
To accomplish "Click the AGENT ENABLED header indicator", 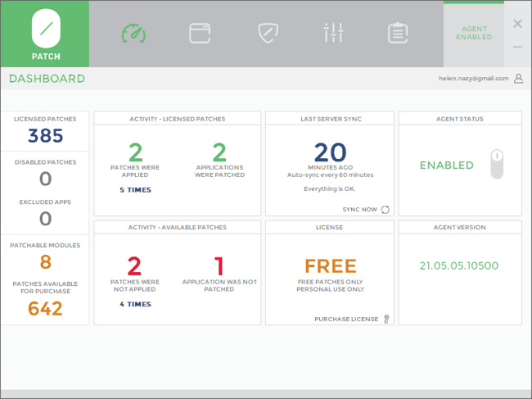I will tap(474, 33).
